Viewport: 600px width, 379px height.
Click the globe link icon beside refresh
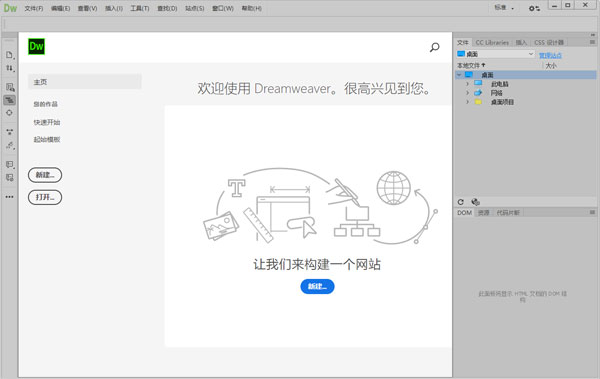(475, 202)
